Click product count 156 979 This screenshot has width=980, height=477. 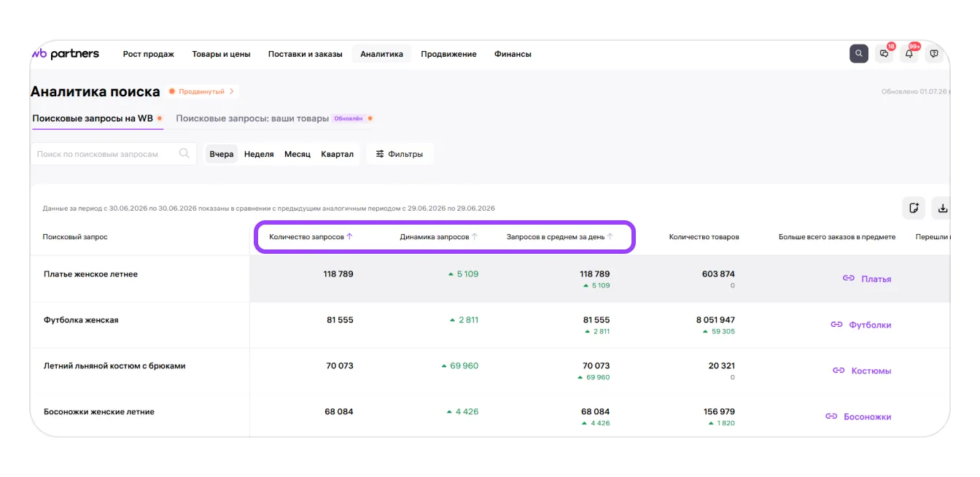pos(719,412)
